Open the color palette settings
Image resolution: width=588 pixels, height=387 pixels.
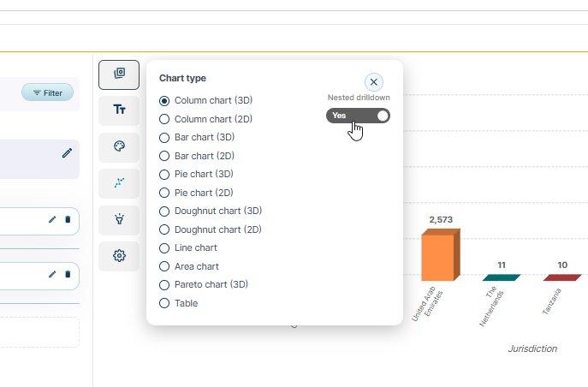pyautogui.click(x=119, y=146)
